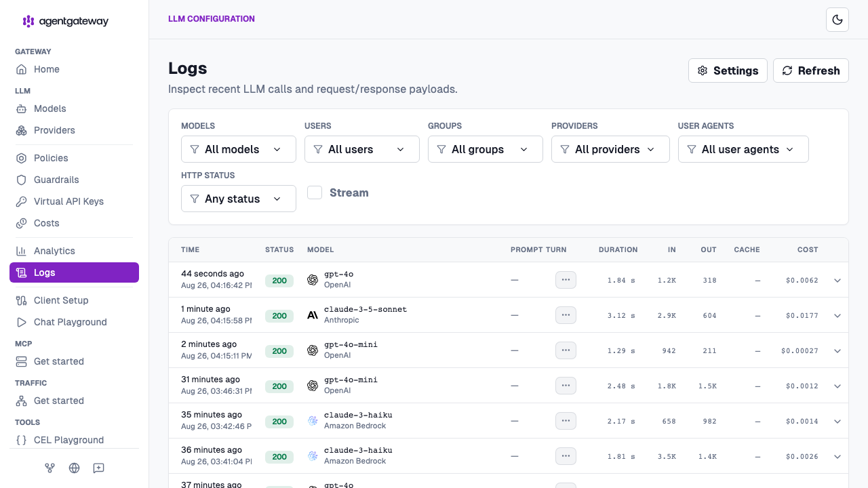
Task: Open the feedback chat-plus icon in sidebar footer
Action: 99,468
